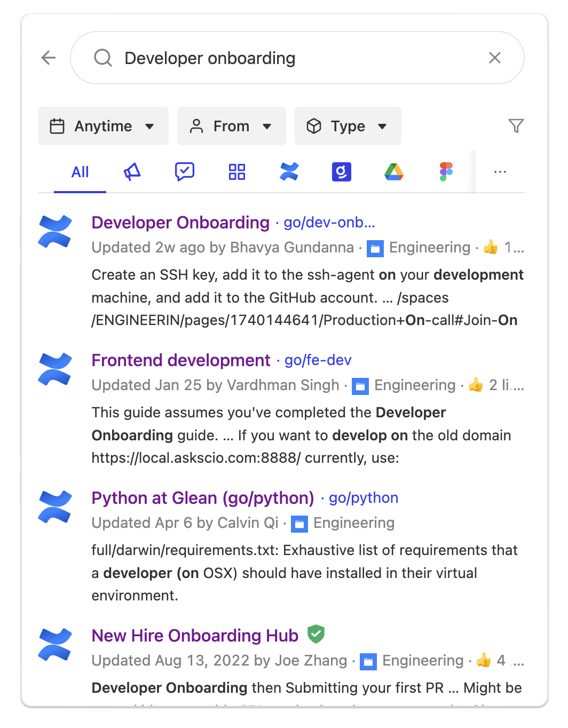This screenshot has height=728, width=568.
Task: Clear the search query with the X
Action: pyautogui.click(x=495, y=58)
